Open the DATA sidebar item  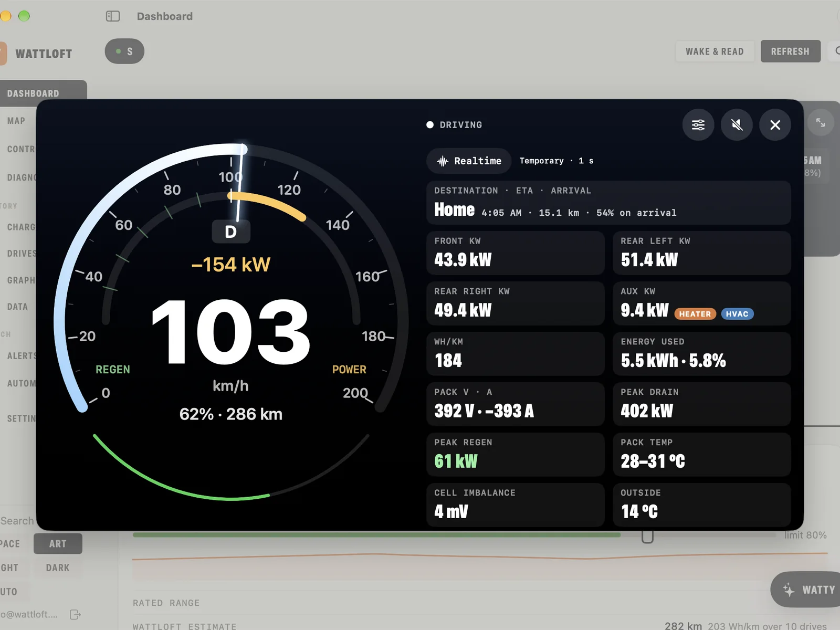pyautogui.click(x=17, y=307)
